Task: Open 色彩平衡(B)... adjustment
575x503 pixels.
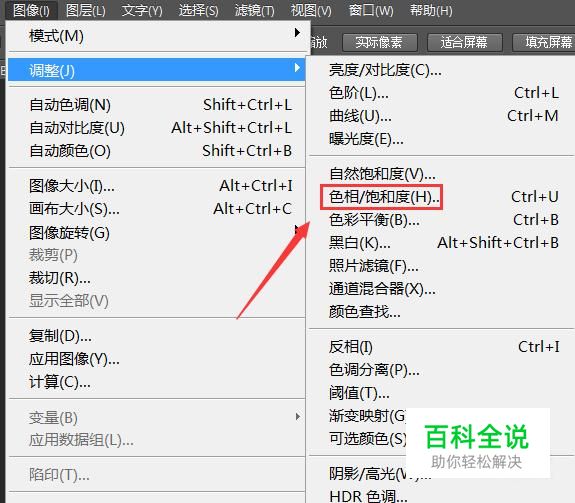Action: (x=442, y=220)
